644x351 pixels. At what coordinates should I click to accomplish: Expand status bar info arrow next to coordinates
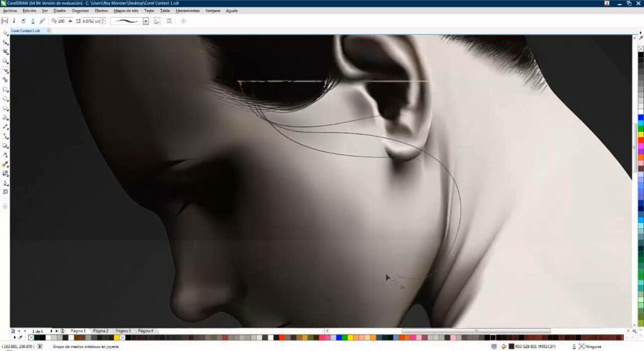(40, 346)
